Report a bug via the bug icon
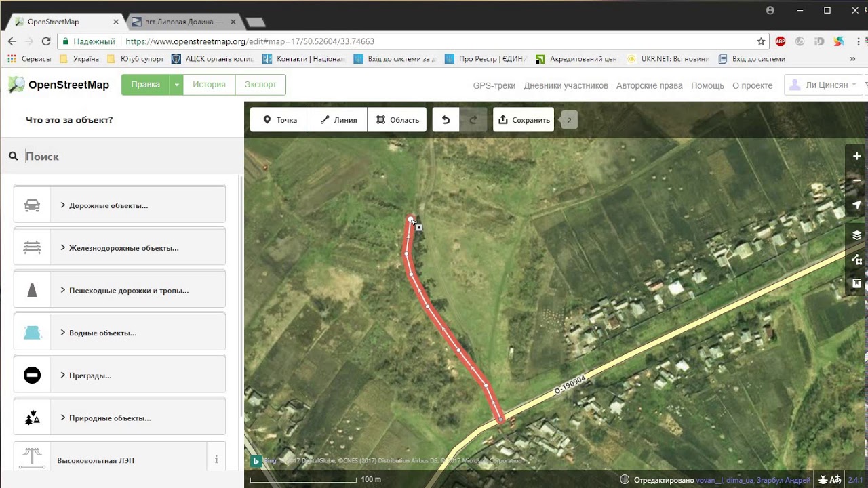 (x=823, y=480)
